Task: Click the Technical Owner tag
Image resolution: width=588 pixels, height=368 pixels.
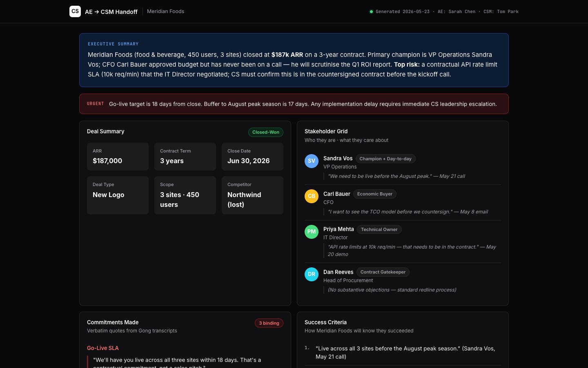Action: (x=379, y=229)
